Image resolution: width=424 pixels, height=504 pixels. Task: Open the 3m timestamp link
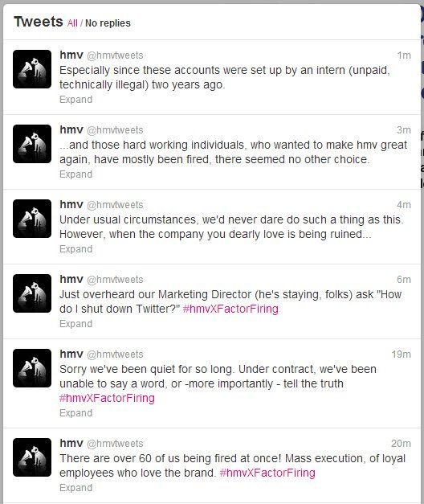(x=404, y=130)
